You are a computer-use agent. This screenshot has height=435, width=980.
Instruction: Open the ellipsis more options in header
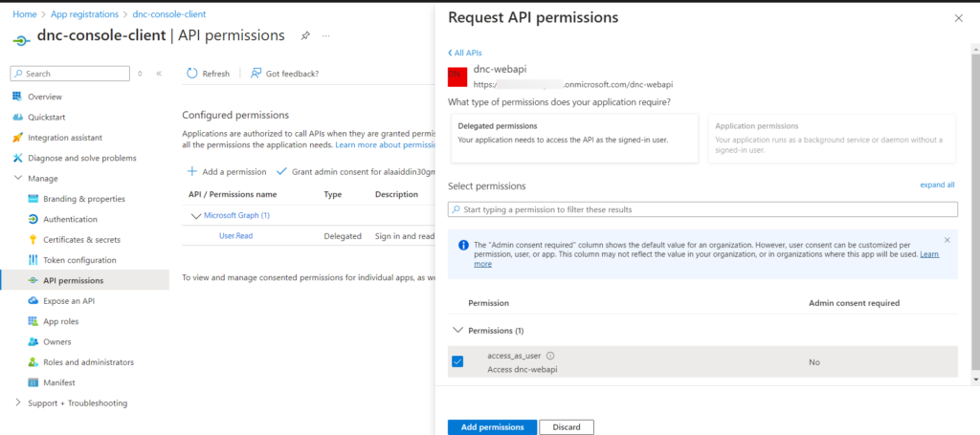(325, 35)
